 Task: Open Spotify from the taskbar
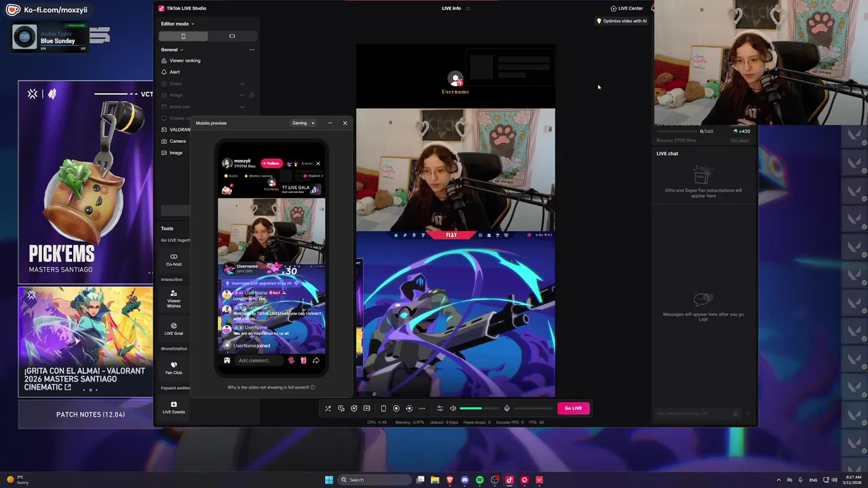click(479, 480)
